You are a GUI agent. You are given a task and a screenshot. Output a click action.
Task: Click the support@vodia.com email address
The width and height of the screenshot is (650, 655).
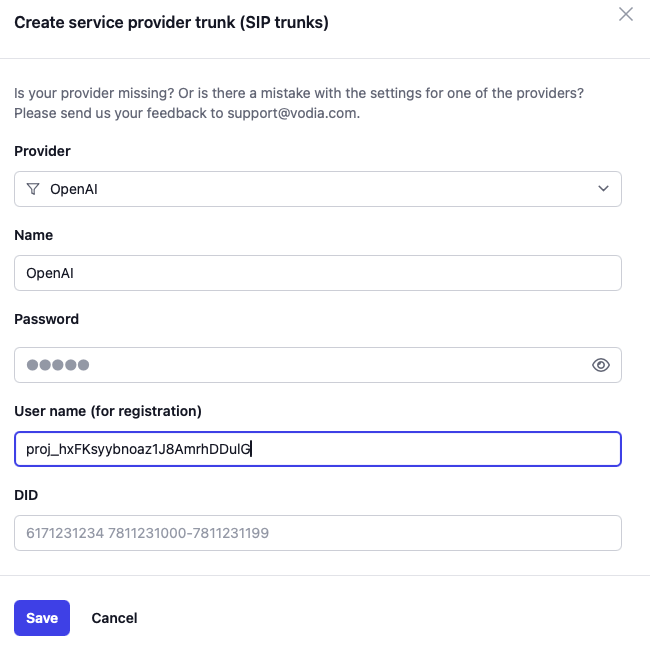(292, 113)
